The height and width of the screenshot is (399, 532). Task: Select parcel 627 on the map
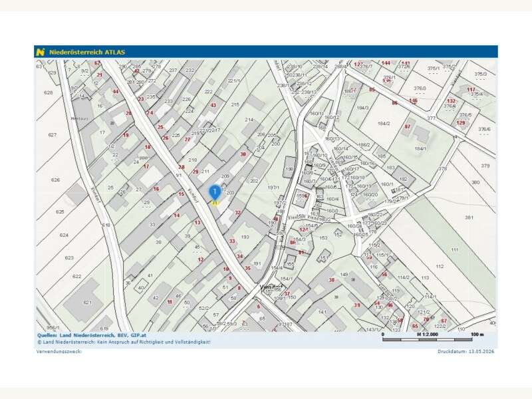[53, 135]
